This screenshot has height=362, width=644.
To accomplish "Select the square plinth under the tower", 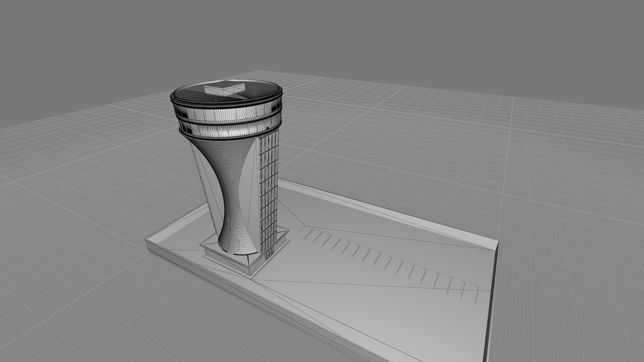I will 245,251.
